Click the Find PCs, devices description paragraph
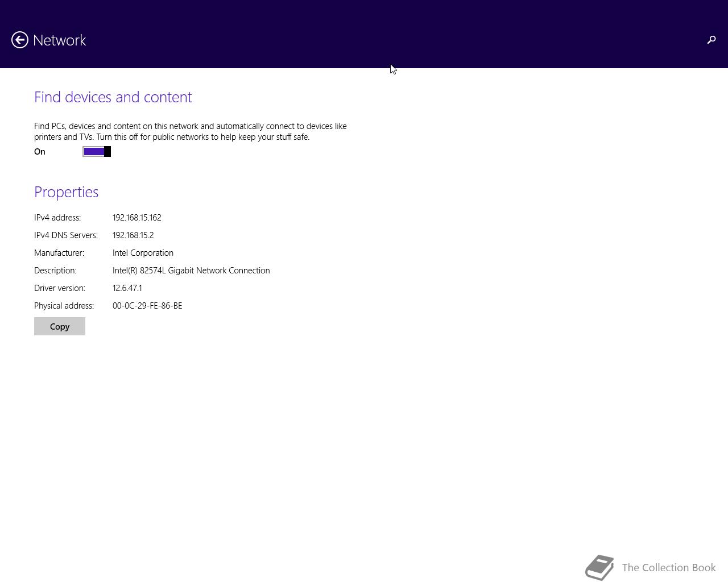The width and height of the screenshot is (728, 582). (x=191, y=131)
